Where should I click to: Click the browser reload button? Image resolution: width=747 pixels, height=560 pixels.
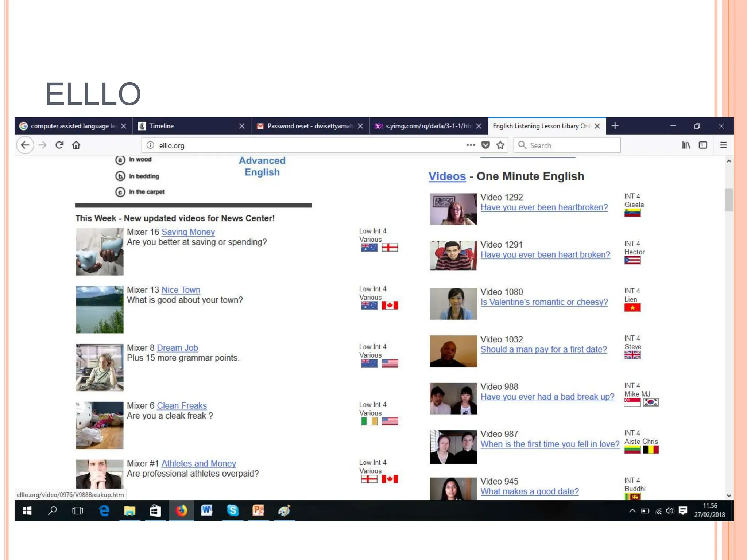coord(59,145)
